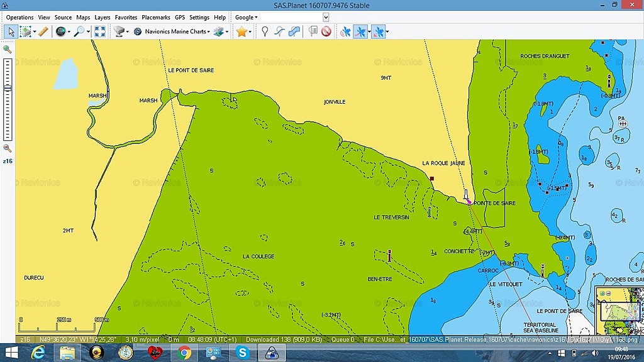Click the zoom in magnifier icon

8,49
